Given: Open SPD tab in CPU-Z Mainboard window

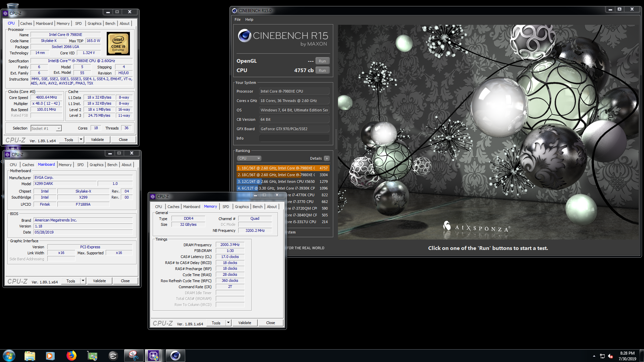Looking at the screenshot, I should 80,165.
